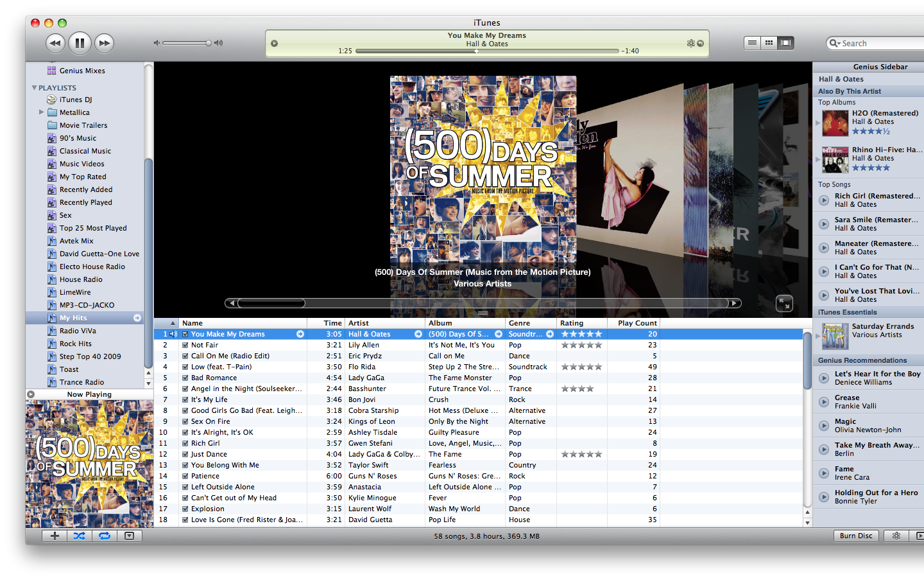Collapse the PLAYLISTS section
Viewport: 924px width, 578px height.
coord(34,87)
